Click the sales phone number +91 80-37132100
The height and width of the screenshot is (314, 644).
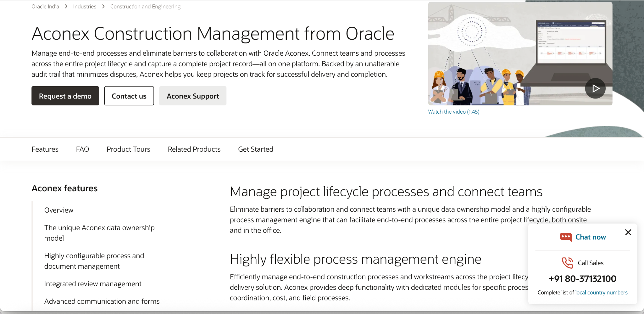pos(582,279)
